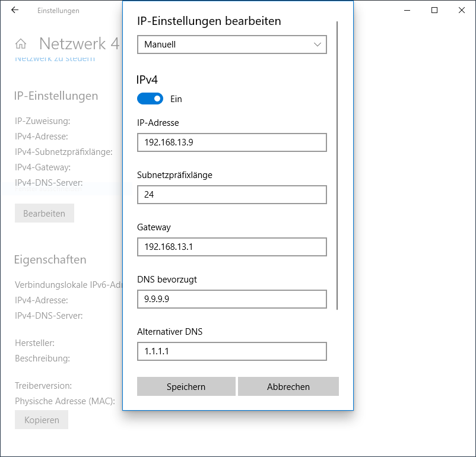This screenshot has width=476, height=457.
Task: Click the DNS bevorzugt input field
Action: coord(231,299)
